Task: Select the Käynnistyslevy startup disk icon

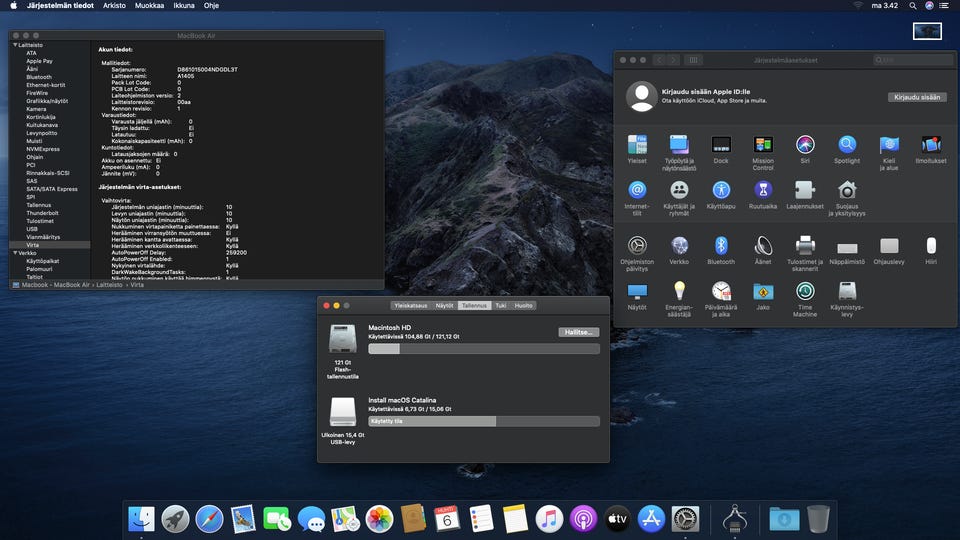Action: [847, 291]
